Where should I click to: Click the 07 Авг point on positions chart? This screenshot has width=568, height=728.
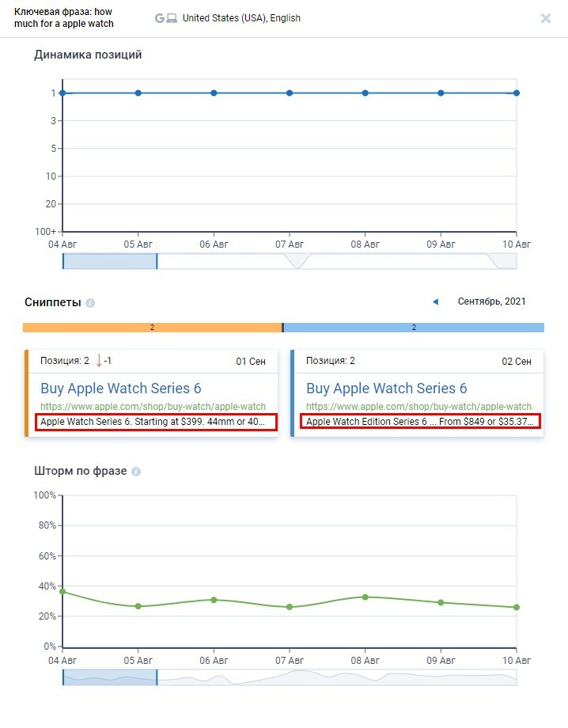pyautogui.click(x=290, y=93)
